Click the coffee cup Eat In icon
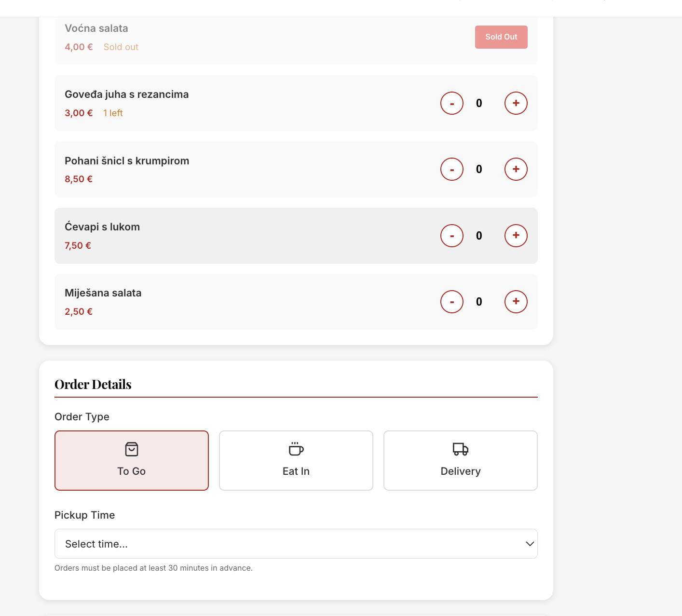 [x=296, y=449]
